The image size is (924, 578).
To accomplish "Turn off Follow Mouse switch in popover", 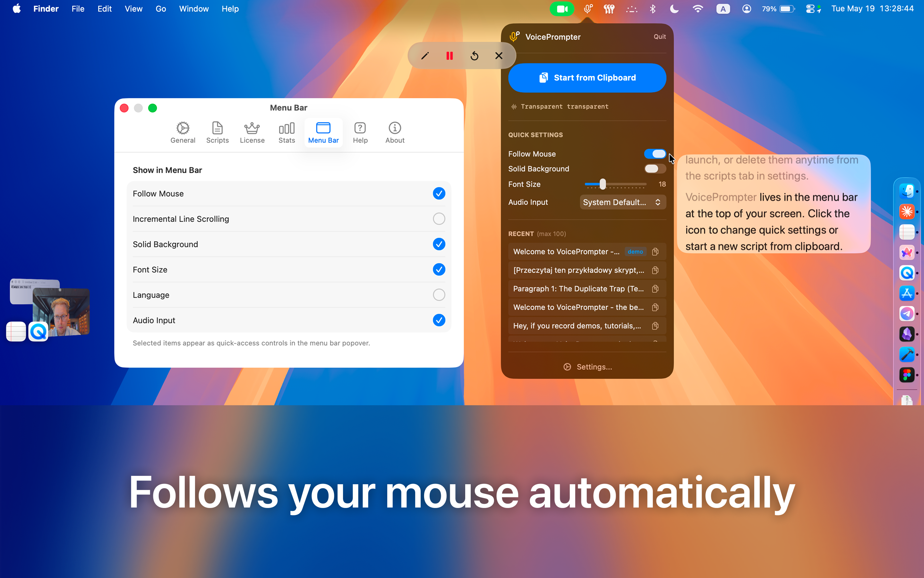I will point(655,154).
